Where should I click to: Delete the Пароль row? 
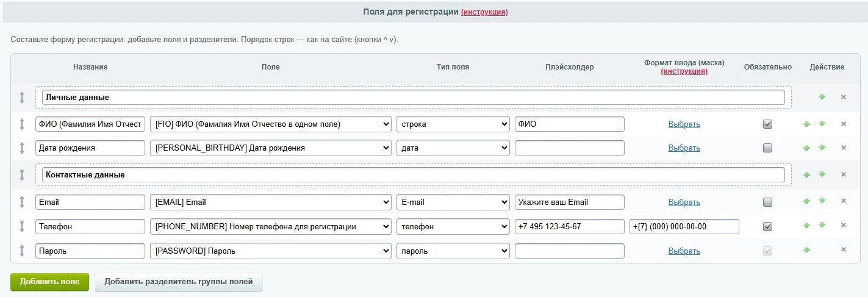pos(844,249)
